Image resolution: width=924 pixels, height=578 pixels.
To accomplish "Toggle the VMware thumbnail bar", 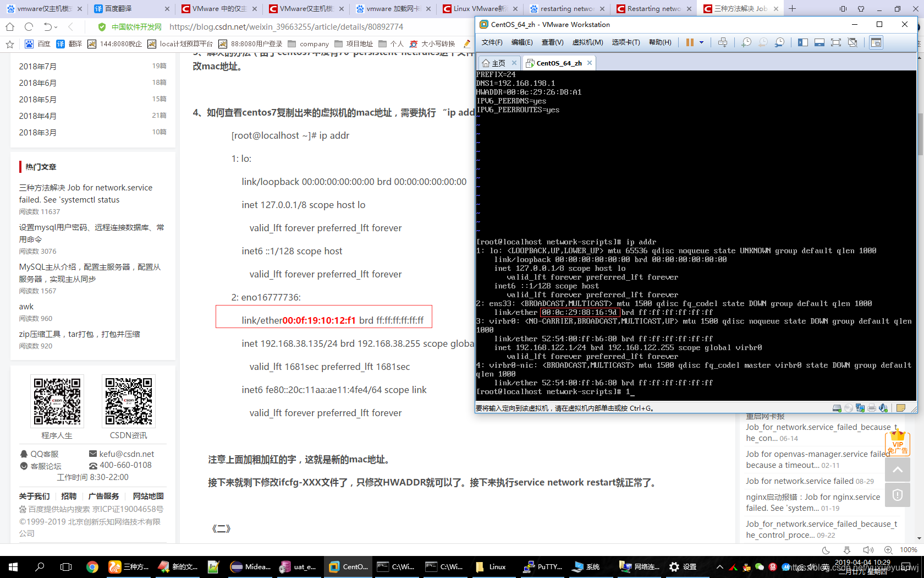I will click(820, 42).
